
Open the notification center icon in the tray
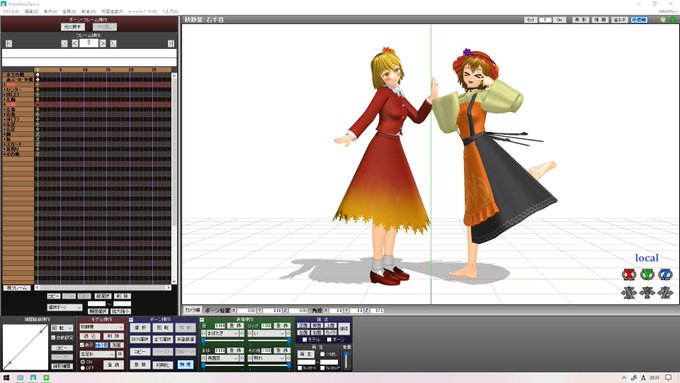[669, 378]
